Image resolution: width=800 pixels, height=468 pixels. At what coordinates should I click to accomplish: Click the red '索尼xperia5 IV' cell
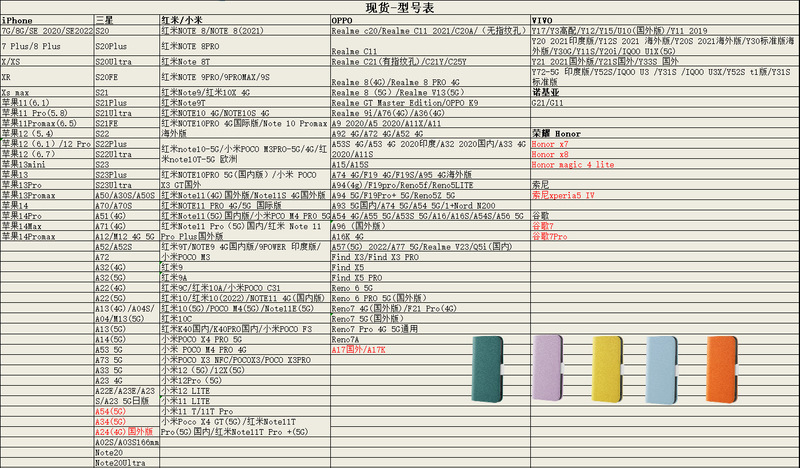(665, 195)
